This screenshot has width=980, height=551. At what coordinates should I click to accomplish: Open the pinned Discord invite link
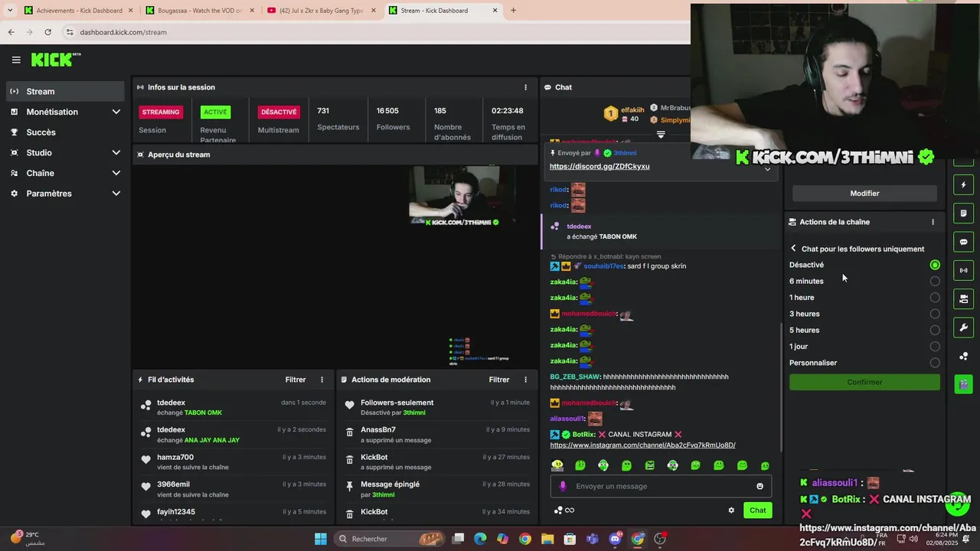pyautogui.click(x=599, y=166)
